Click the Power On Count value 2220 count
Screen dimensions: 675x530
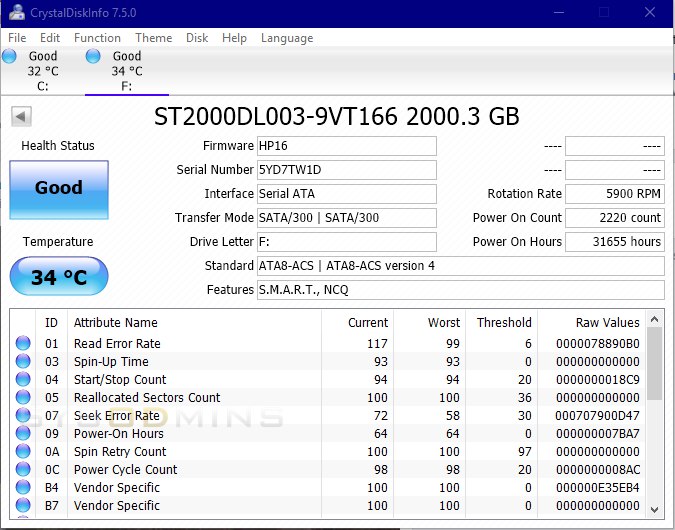click(x=615, y=218)
